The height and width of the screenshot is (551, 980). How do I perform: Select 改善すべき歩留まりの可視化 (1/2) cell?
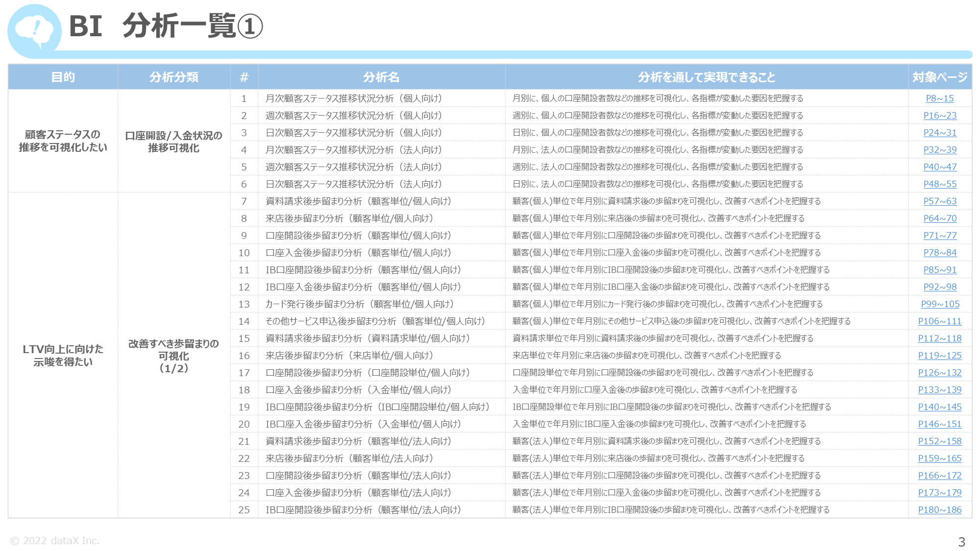click(x=174, y=355)
